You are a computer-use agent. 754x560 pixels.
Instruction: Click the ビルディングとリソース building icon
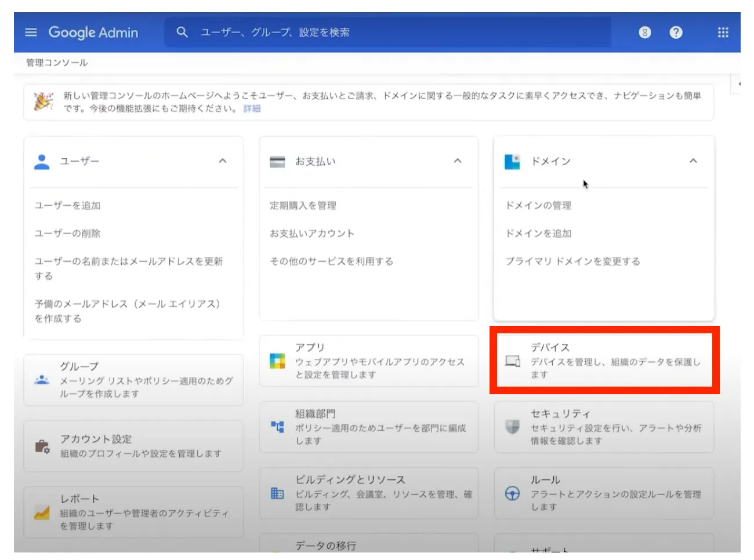(277, 493)
